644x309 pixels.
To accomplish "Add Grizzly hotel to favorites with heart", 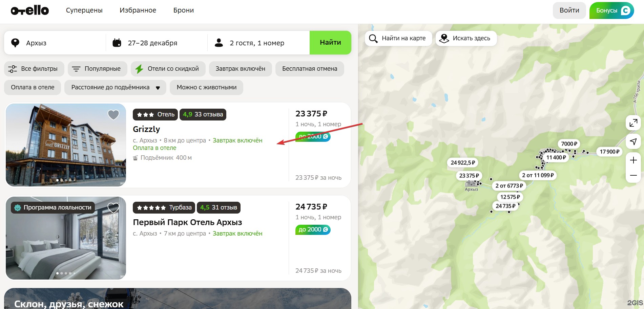I will pos(113,115).
